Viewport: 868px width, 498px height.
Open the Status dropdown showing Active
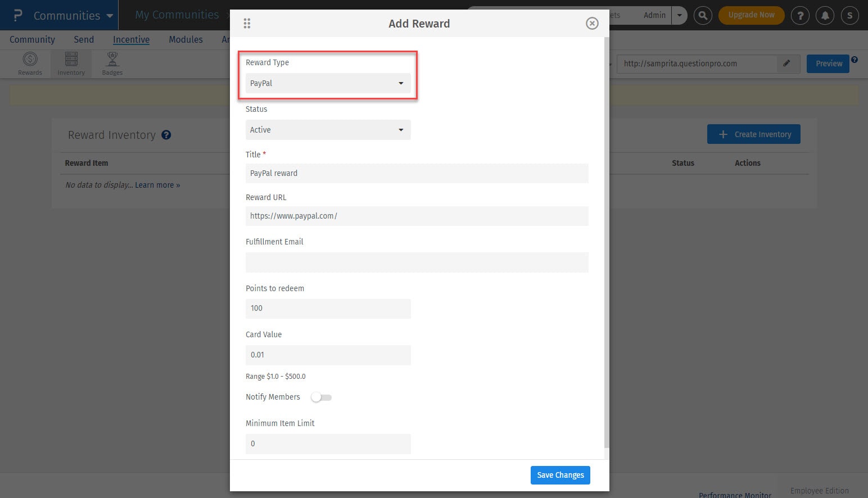click(328, 130)
